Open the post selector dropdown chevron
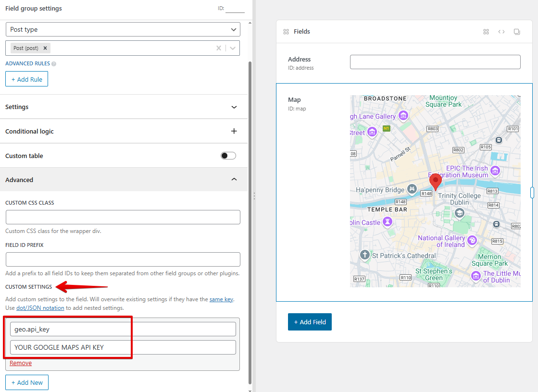Image resolution: width=538 pixels, height=392 pixels. [x=232, y=48]
